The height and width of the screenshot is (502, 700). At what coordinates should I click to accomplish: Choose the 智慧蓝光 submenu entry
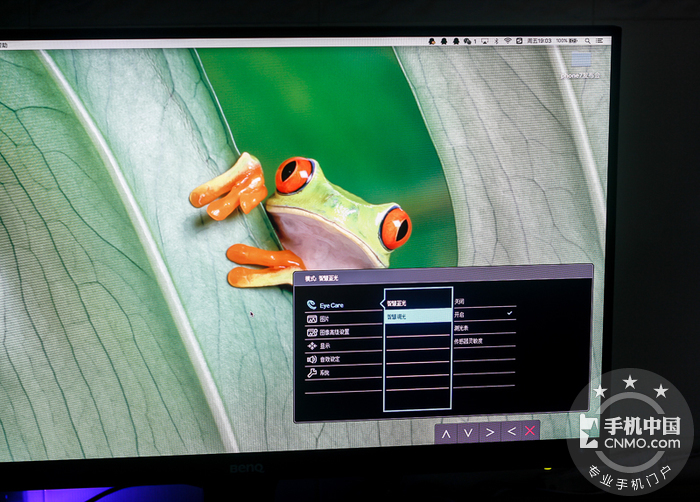(417, 303)
